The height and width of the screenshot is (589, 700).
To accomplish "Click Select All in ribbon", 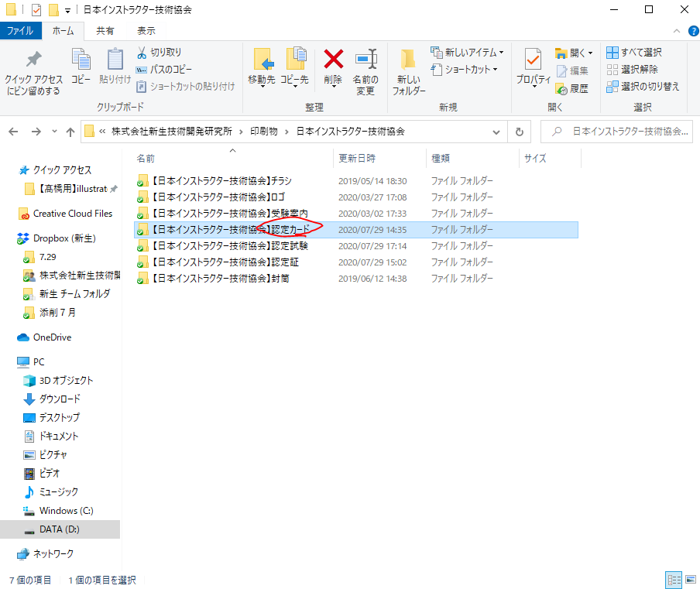I will [634, 52].
